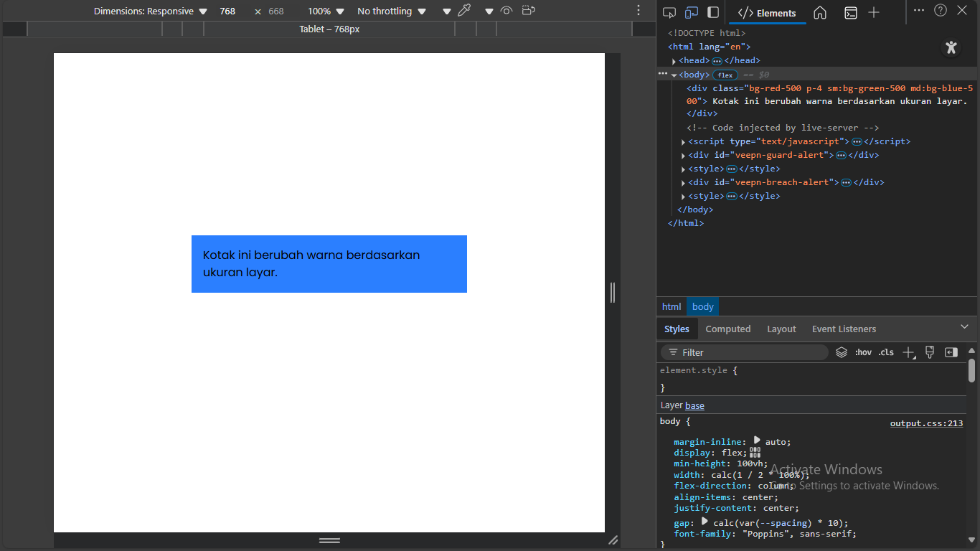Toggle the :hov element state button
This screenshot has width=980, height=551.
(863, 352)
